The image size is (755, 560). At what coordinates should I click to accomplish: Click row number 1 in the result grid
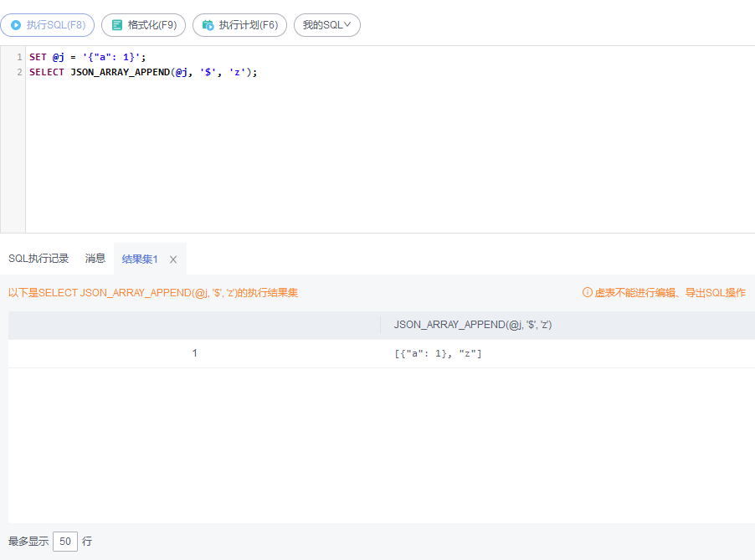(x=195, y=352)
